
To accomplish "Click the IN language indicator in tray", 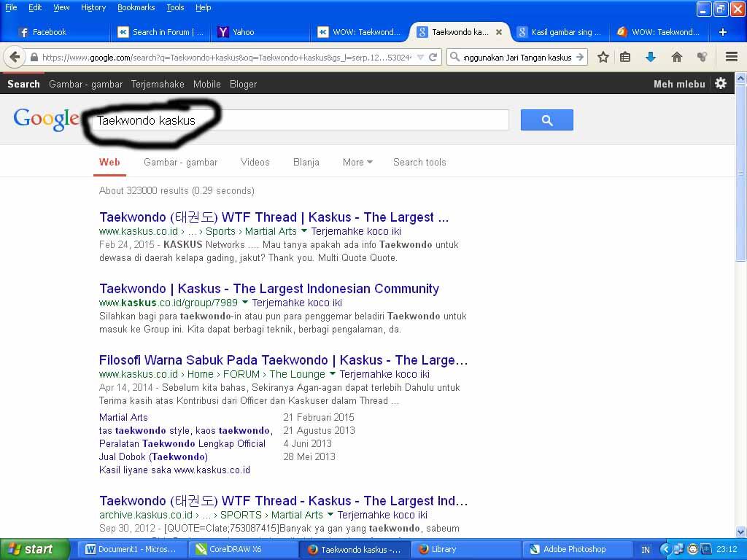I will pos(645,550).
